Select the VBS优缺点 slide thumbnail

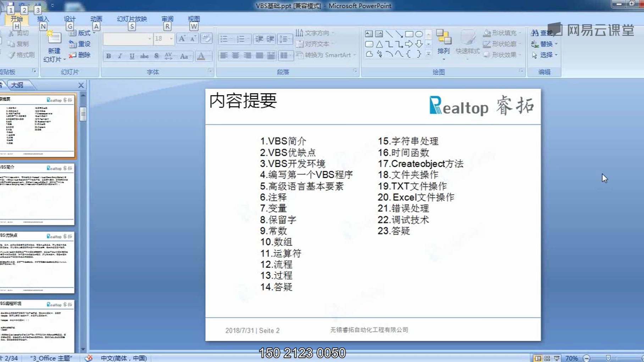coord(37,262)
